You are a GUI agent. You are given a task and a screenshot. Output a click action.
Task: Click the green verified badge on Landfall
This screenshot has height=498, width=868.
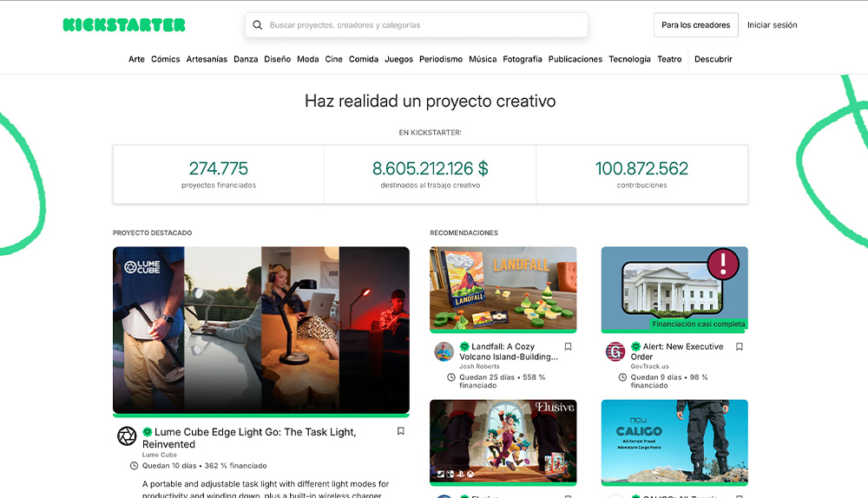[x=464, y=346]
